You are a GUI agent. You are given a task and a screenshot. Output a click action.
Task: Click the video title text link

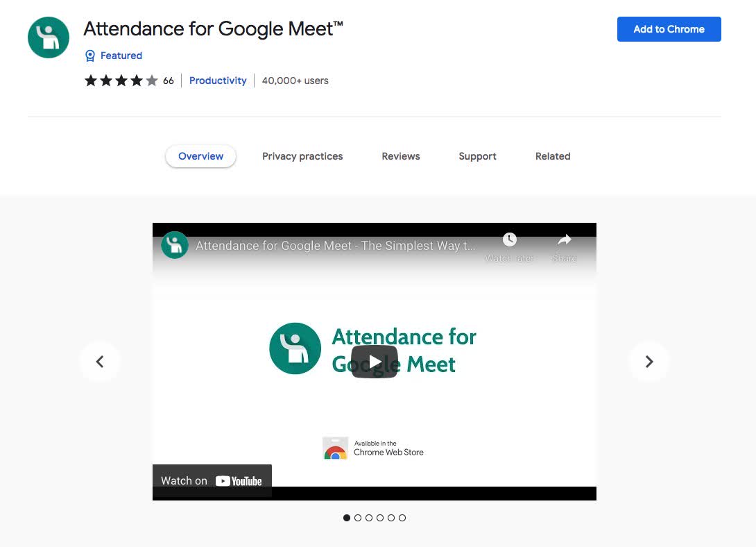point(335,246)
